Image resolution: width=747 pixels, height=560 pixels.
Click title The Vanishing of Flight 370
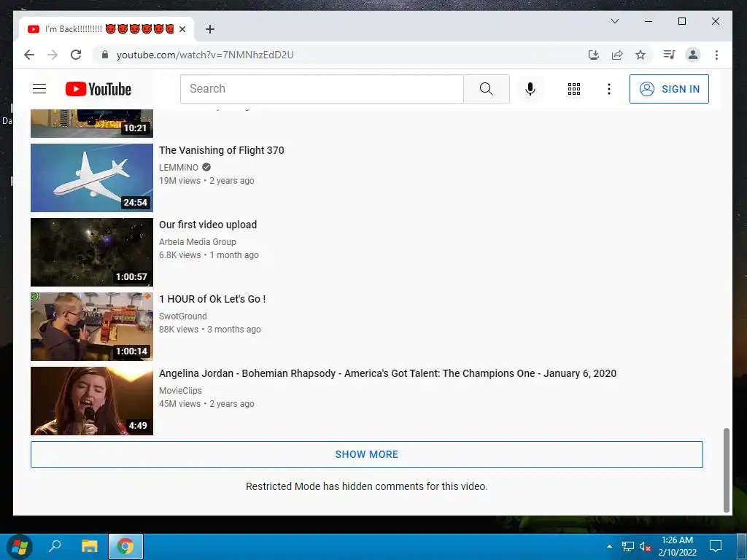point(222,150)
